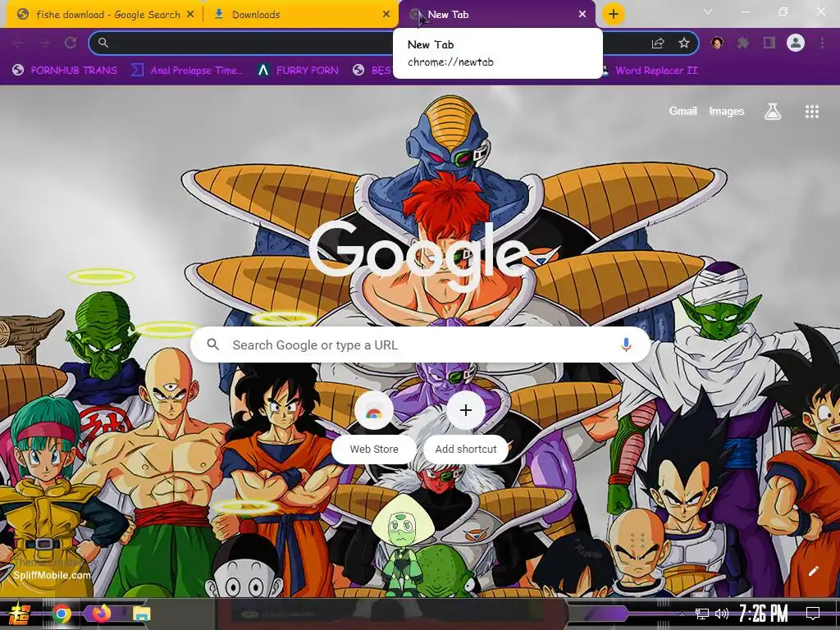The image size is (840, 630).
Task: Customize this page with the pencil icon
Action: (813, 571)
